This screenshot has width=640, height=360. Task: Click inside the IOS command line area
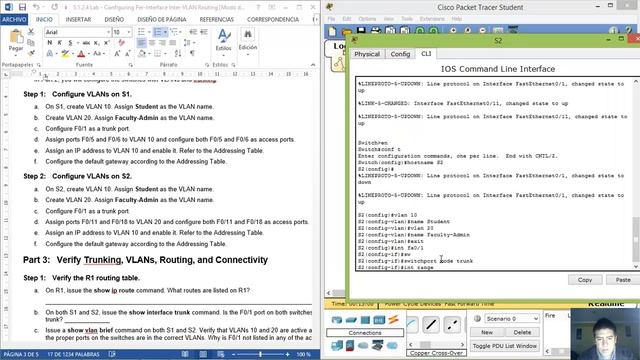coord(494,173)
